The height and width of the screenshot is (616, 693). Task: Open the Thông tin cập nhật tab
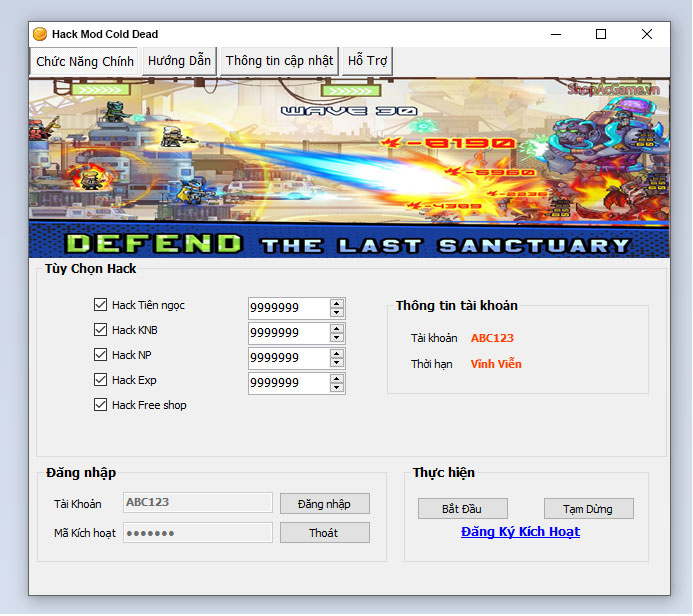point(279,61)
